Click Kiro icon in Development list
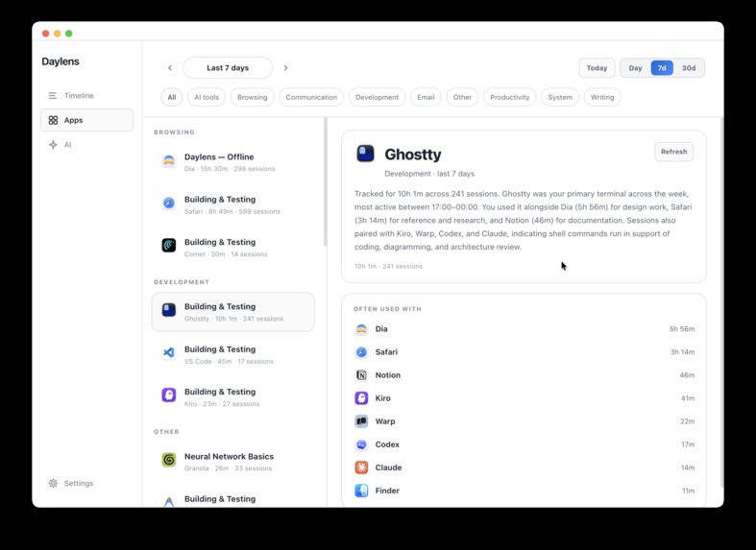This screenshot has width=756, height=550. click(x=169, y=395)
